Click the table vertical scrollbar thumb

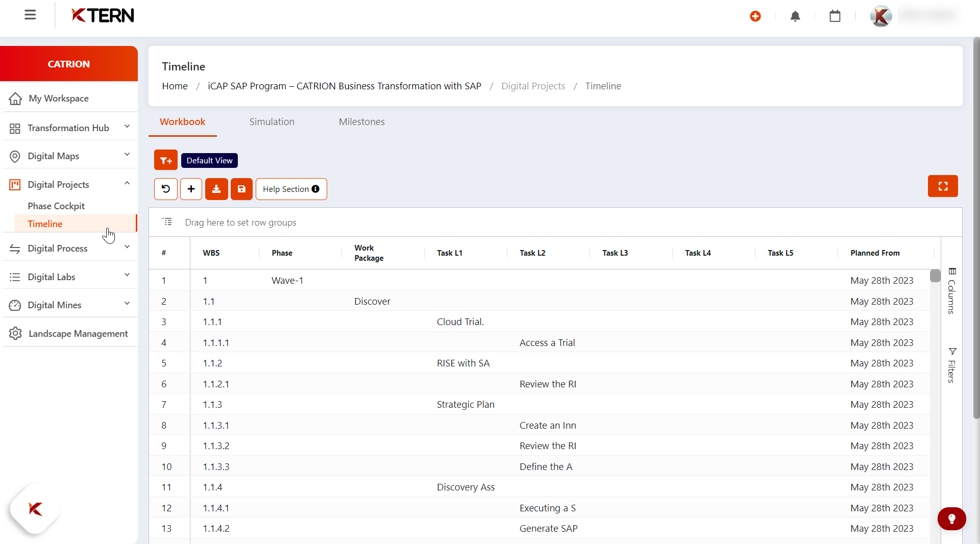(x=935, y=276)
